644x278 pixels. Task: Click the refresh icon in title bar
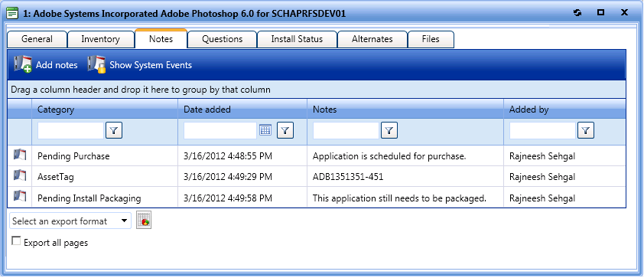pos(577,13)
